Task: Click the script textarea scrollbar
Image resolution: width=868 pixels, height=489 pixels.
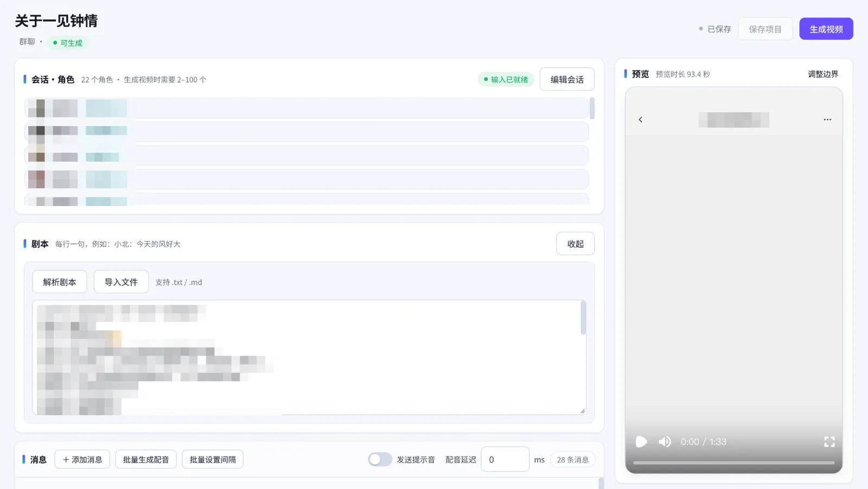Action: point(583,318)
